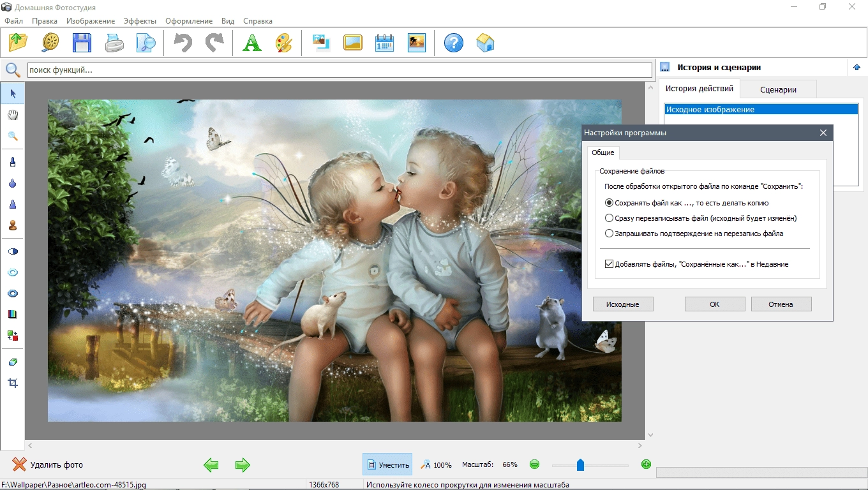The height and width of the screenshot is (490, 868).
Task: Open the Изображение menu
Action: click(x=91, y=21)
